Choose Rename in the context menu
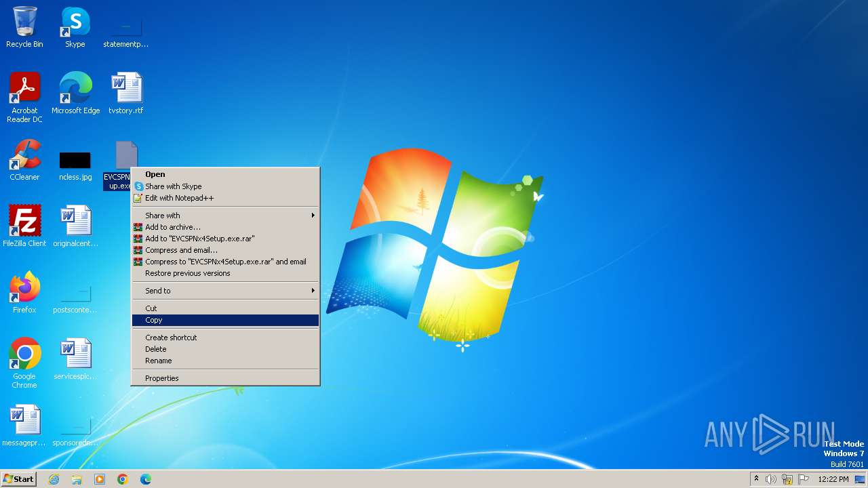868x488 pixels. pyautogui.click(x=225, y=361)
